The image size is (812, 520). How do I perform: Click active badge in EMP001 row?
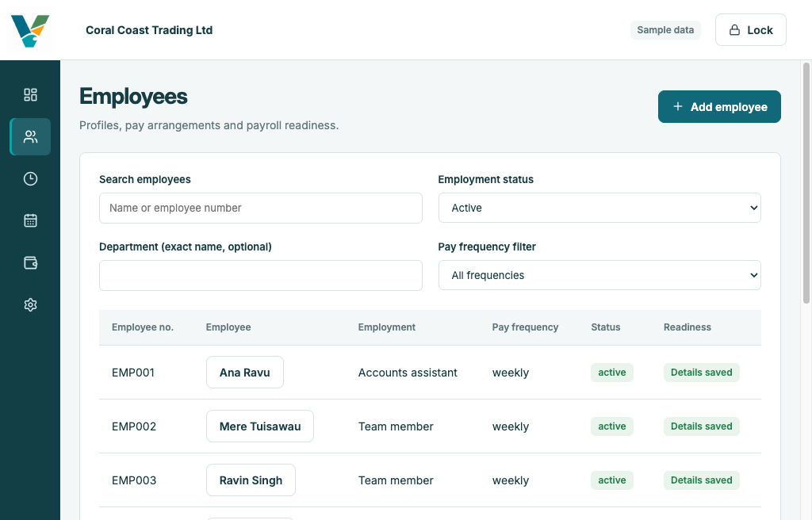pyautogui.click(x=612, y=373)
